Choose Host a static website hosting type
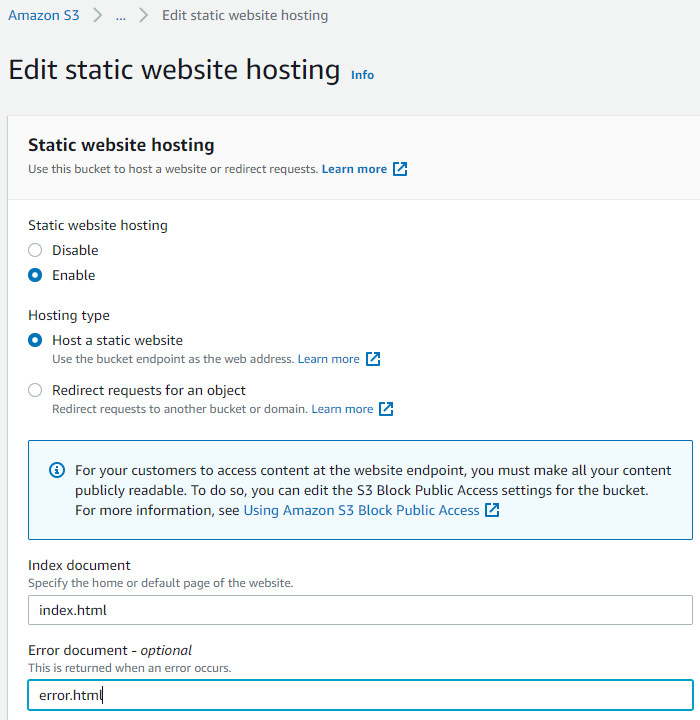 (x=35, y=340)
